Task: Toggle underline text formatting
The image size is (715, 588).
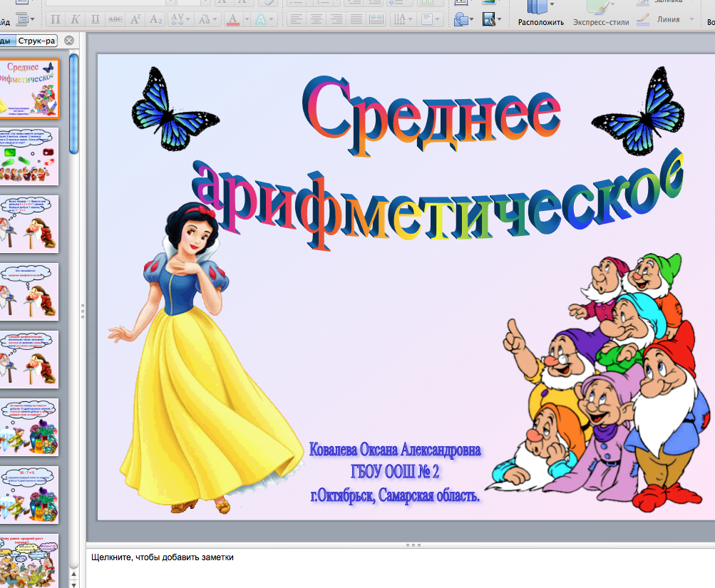Action: [x=96, y=20]
